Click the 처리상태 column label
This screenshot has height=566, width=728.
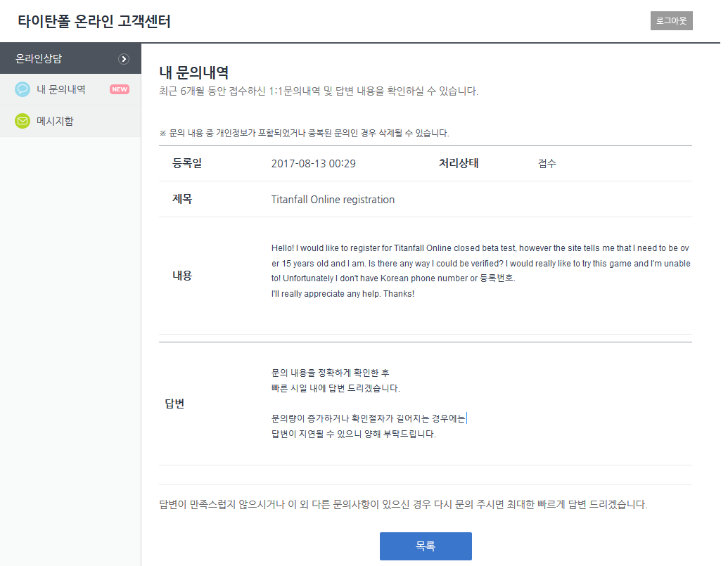point(459,164)
